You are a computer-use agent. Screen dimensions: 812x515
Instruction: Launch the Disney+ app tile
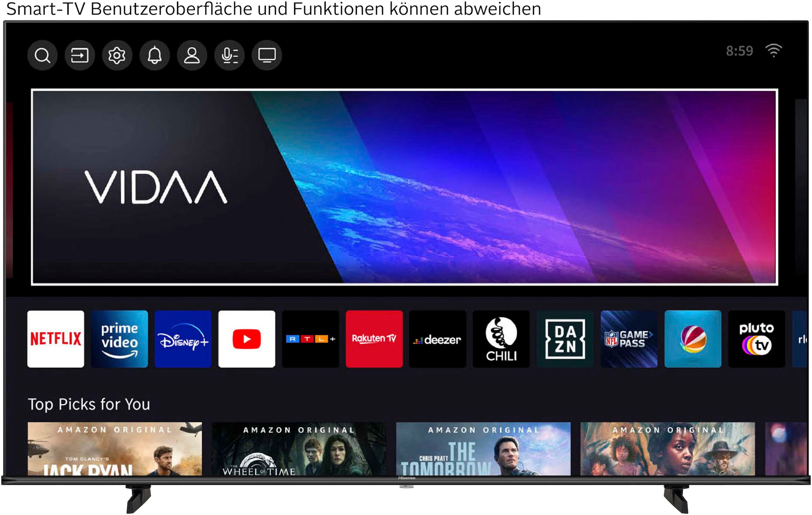[183, 339]
